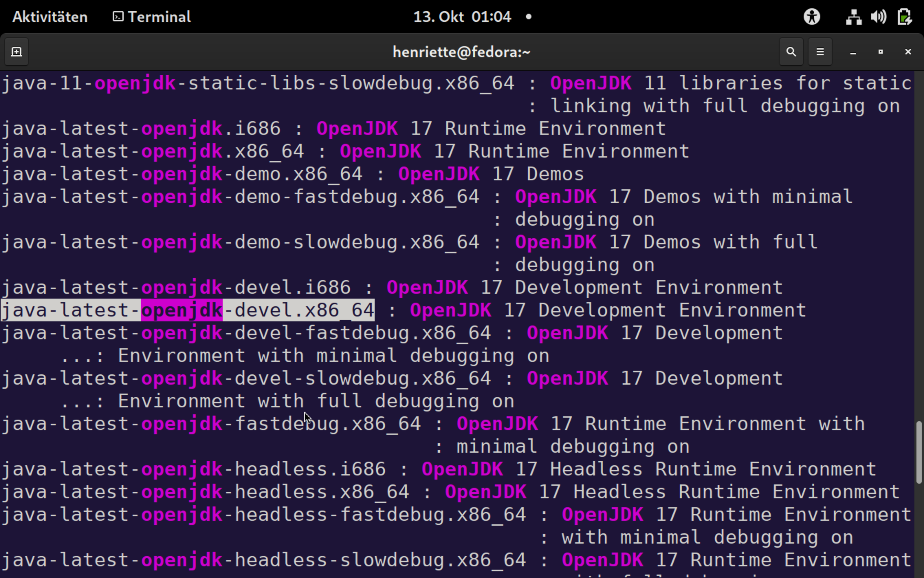Click 'Environment with minimal debugging on' text
The height and width of the screenshot is (578, 924).
[x=334, y=356]
